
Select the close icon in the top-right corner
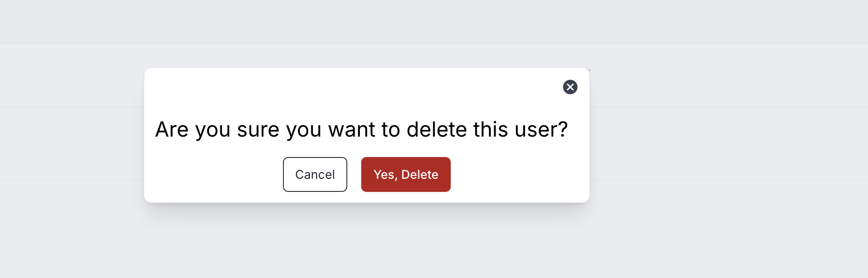(570, 87)
